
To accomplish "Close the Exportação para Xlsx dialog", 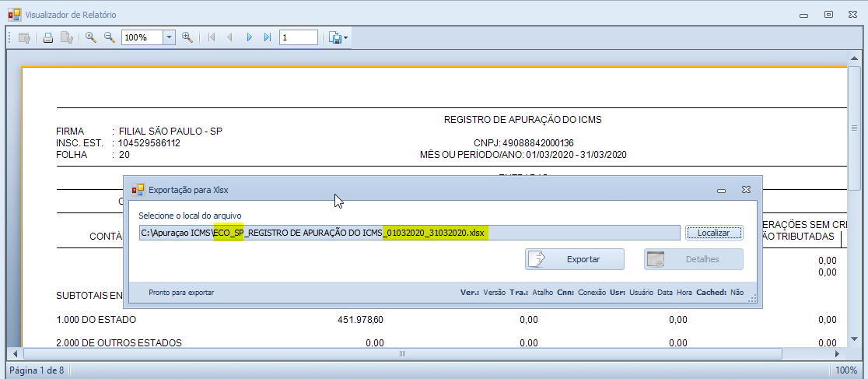I will click(x=745, y=189).
